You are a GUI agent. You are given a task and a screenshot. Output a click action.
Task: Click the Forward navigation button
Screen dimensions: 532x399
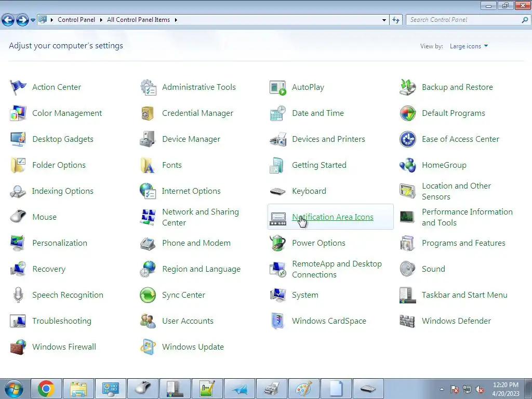click(x=22, y=20)
